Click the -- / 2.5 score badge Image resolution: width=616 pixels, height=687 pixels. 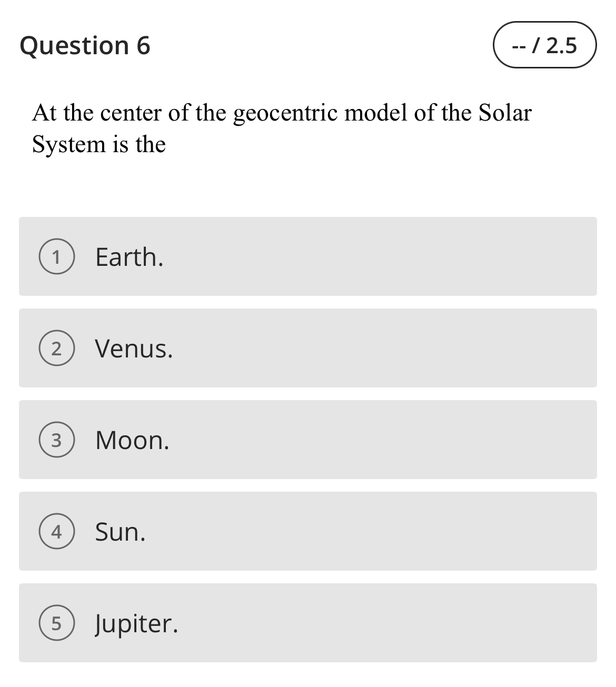click(544, 46)
